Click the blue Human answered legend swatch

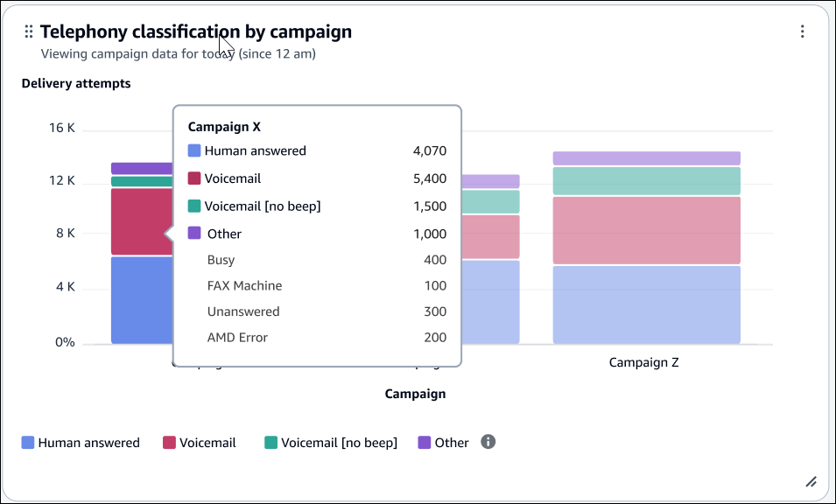26,442
